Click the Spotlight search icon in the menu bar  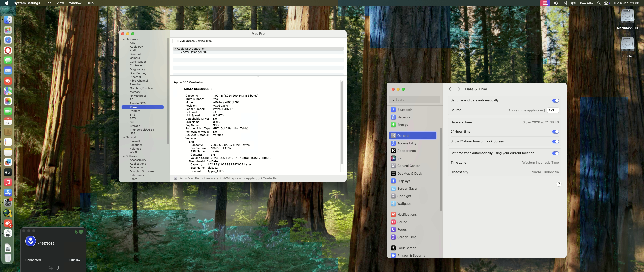[x=599, y=3]
